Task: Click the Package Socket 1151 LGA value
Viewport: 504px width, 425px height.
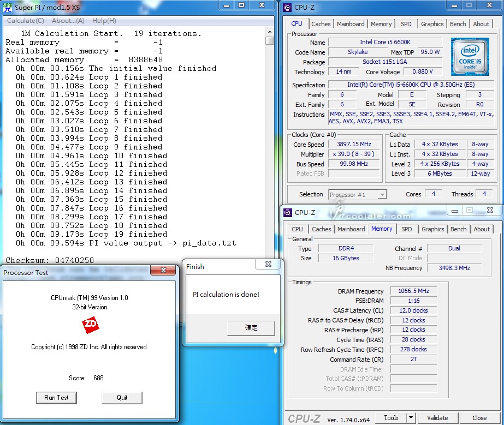Action: 385,62
